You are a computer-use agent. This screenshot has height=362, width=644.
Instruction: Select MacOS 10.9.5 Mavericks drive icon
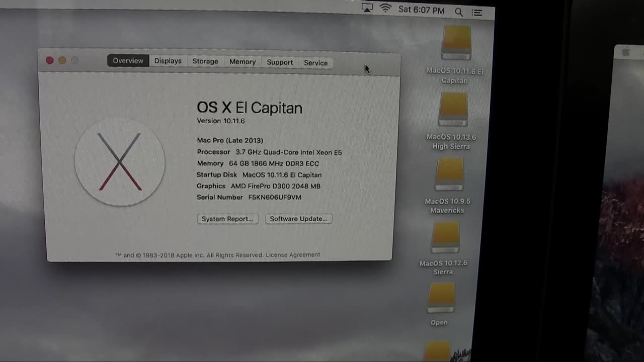(x=449, y=174)
